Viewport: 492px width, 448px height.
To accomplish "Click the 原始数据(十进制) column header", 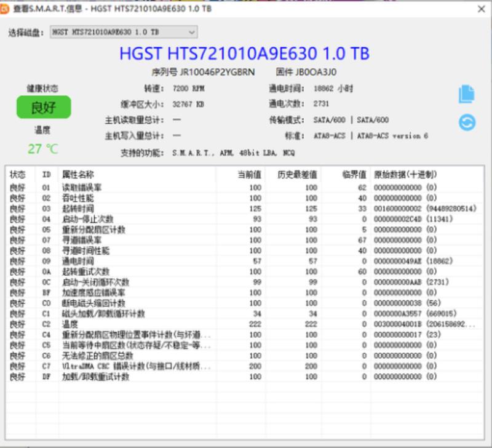I will coord(405,175).
